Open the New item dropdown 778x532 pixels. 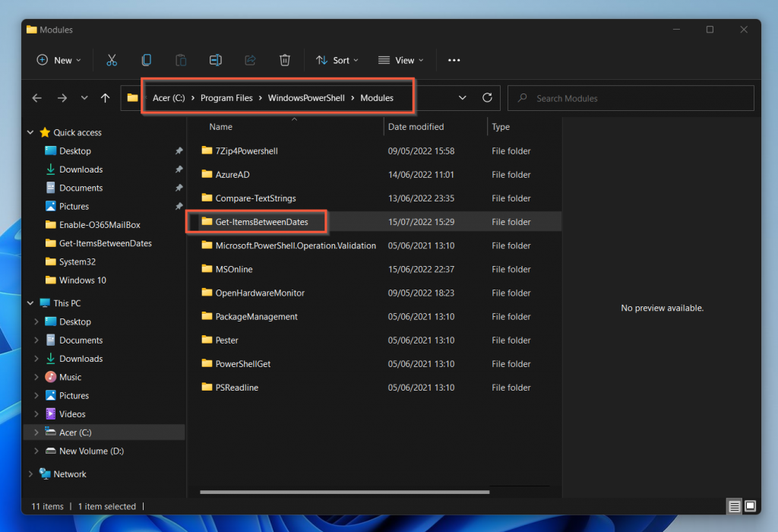click(59, 60)
